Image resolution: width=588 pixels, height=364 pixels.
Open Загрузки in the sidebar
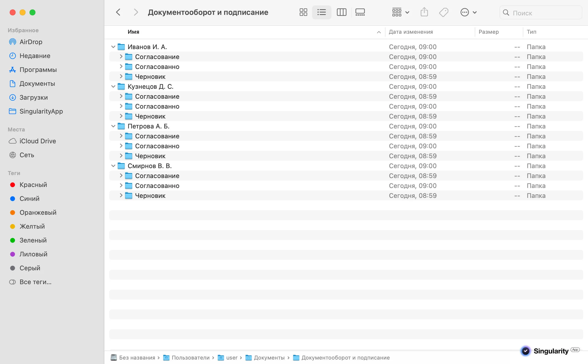(29, 97)
